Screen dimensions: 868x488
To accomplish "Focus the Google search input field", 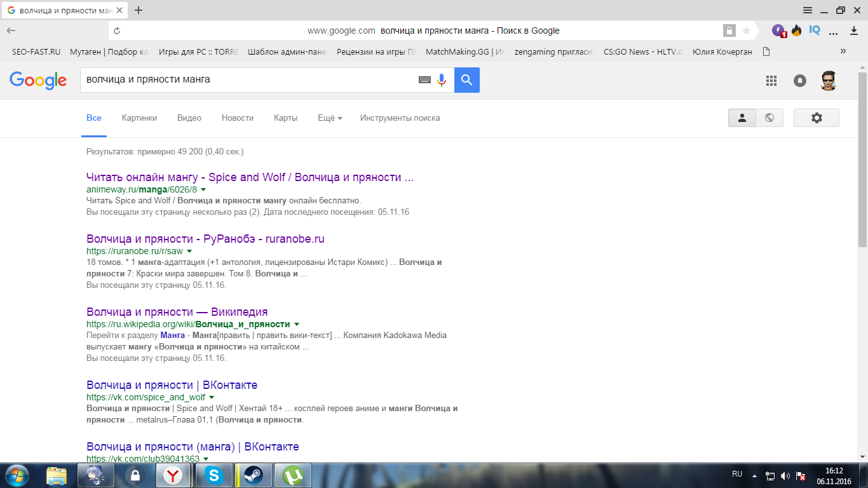I will point(248,80).
